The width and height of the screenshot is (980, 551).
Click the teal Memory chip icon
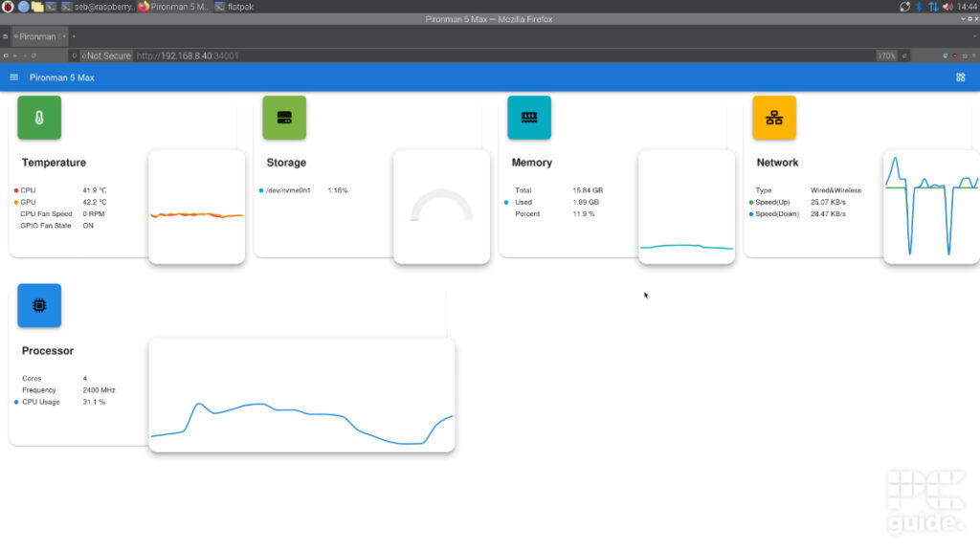[x=529, y=118]
